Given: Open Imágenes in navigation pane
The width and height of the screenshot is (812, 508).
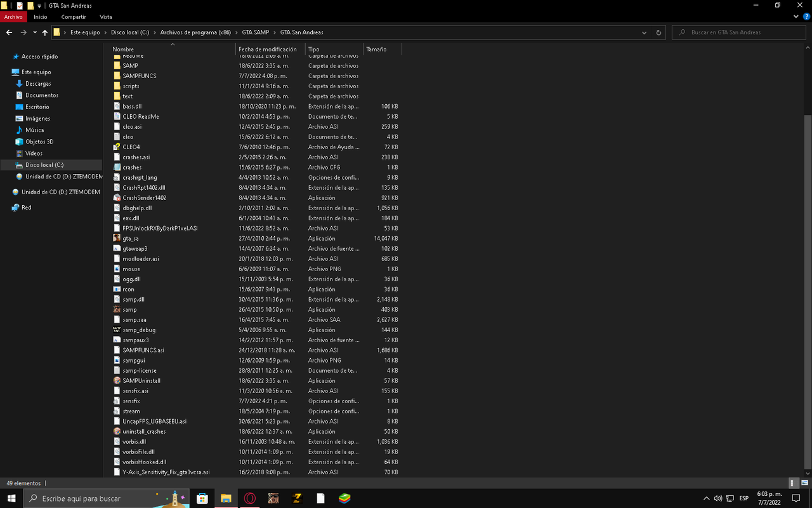Looking at the screenshot, I should point(37,119).
